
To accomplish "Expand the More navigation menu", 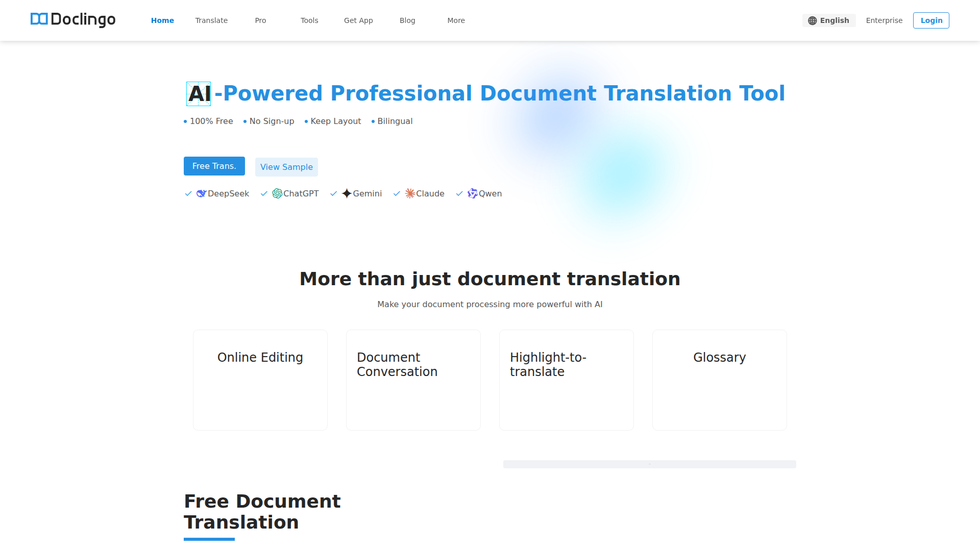I will tap(456, 20).
